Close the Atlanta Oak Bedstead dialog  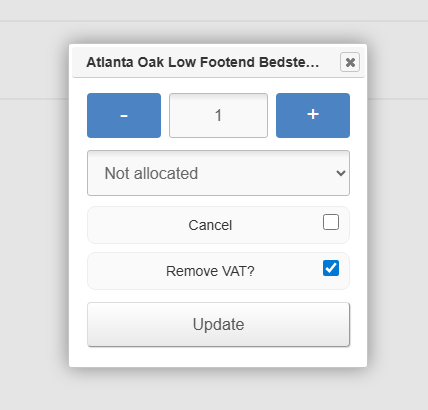tap(350, 62)
